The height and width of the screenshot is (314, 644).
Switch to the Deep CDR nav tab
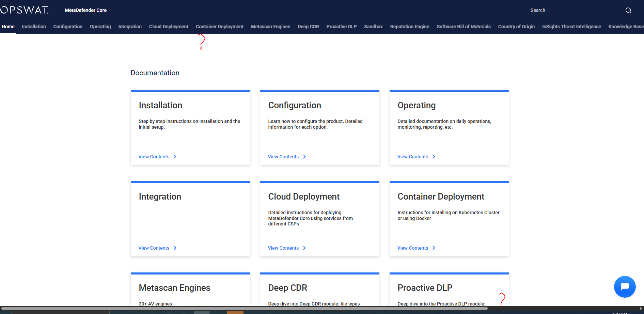coord(308,27)
